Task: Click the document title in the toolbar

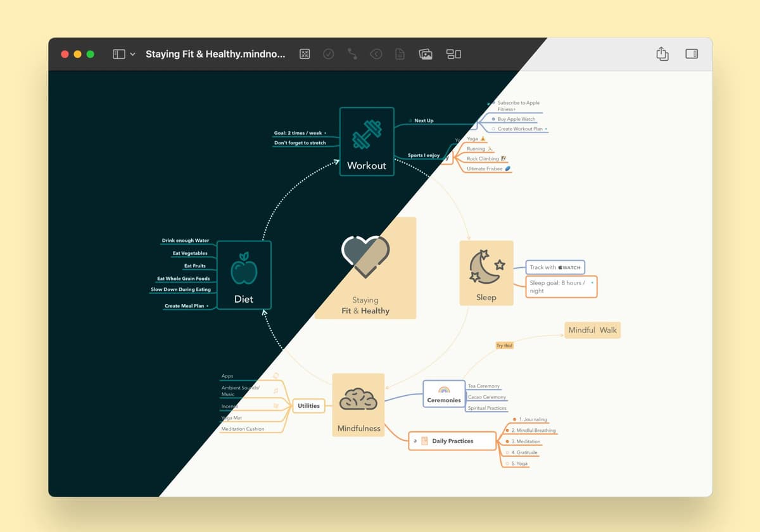Action: 215,54
